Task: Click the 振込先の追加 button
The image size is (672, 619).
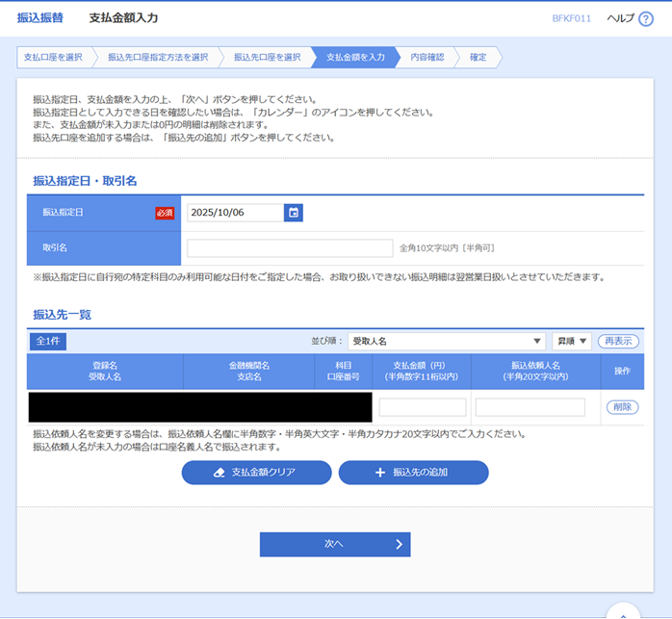Action: click(x=413, y=473)
